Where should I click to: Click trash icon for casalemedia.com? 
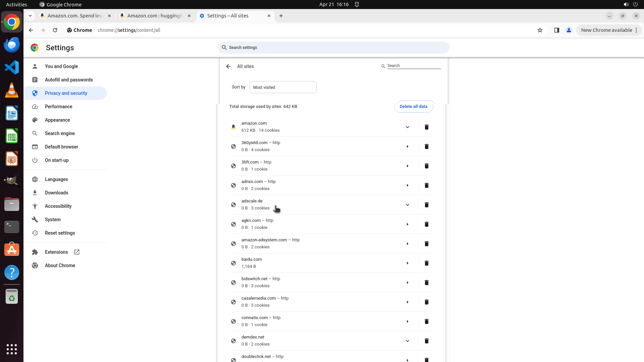click(x=426, y=302)
